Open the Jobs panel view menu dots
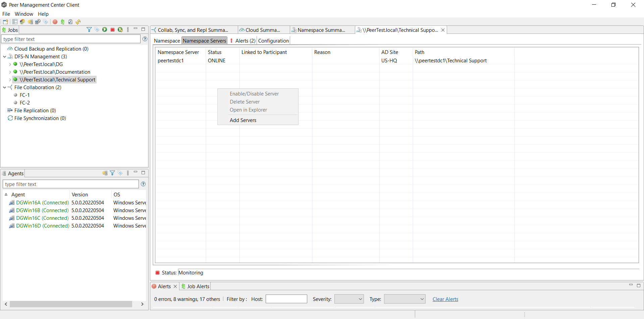The width and height of the screenshot is (644, 319). tap(128, 30)
